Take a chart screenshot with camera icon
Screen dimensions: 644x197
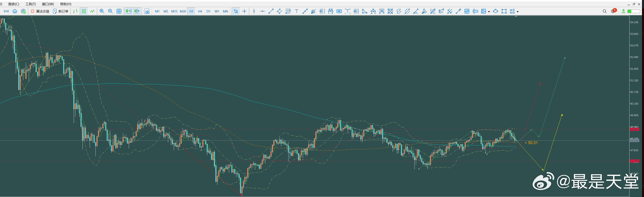pos(147,11)
